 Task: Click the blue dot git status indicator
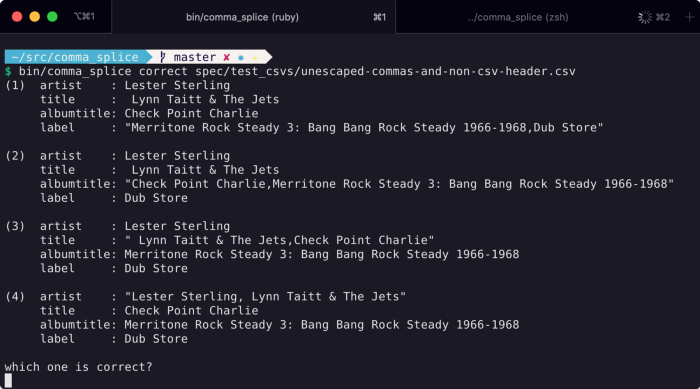pos(241,58)
